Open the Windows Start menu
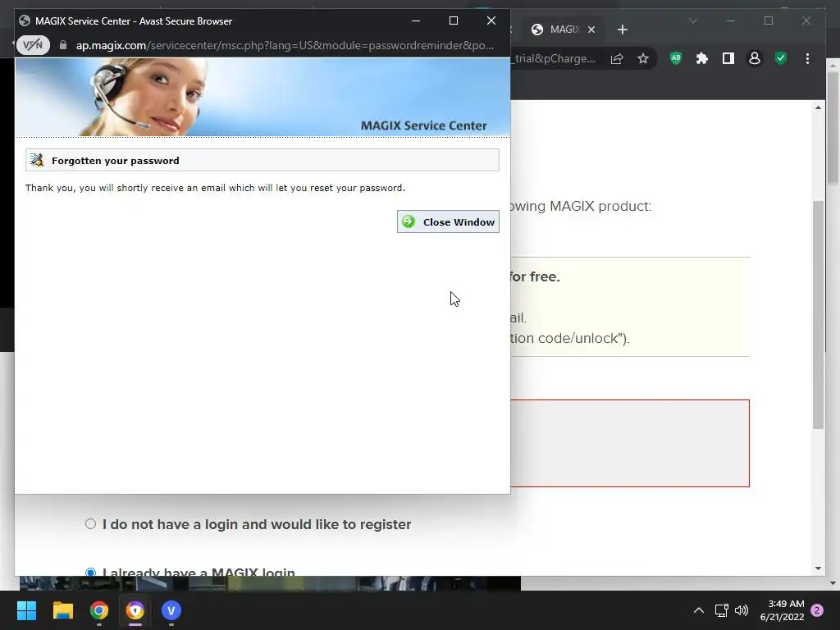840x630 pixels. coord(26,610)
